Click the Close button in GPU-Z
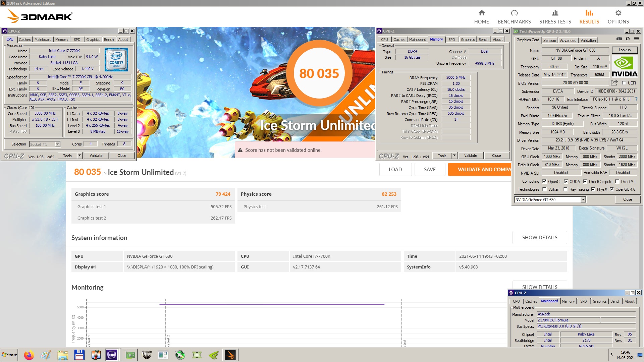Viewport: 644px width, 362px height. 628,199
